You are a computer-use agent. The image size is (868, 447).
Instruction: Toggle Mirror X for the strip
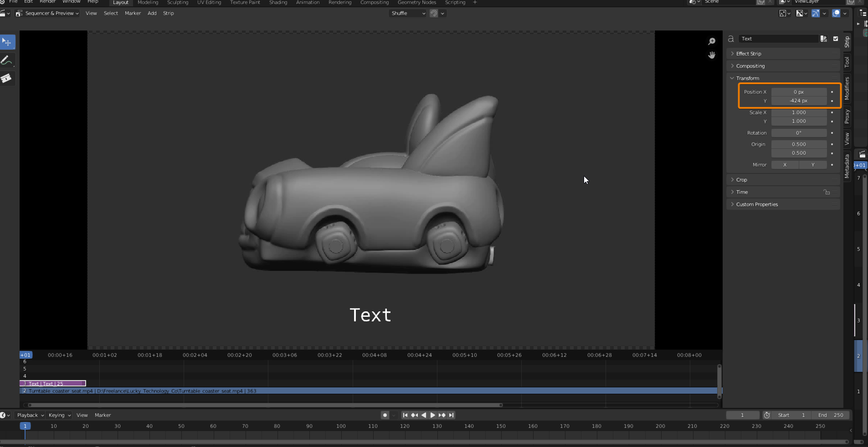[x=785, y=165]
